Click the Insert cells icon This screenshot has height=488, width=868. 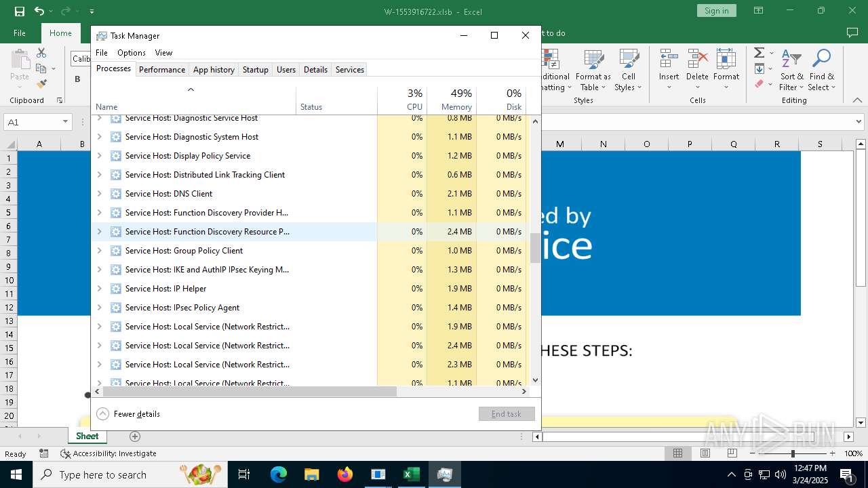[x=669, y=60]
